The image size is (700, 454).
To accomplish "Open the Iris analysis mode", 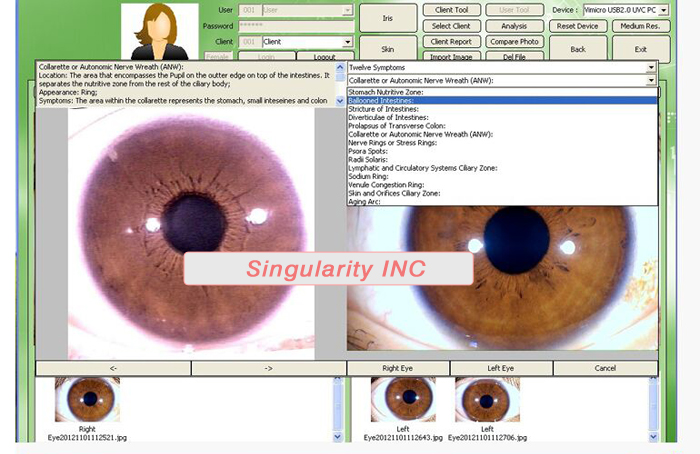I will click(386, 17).
